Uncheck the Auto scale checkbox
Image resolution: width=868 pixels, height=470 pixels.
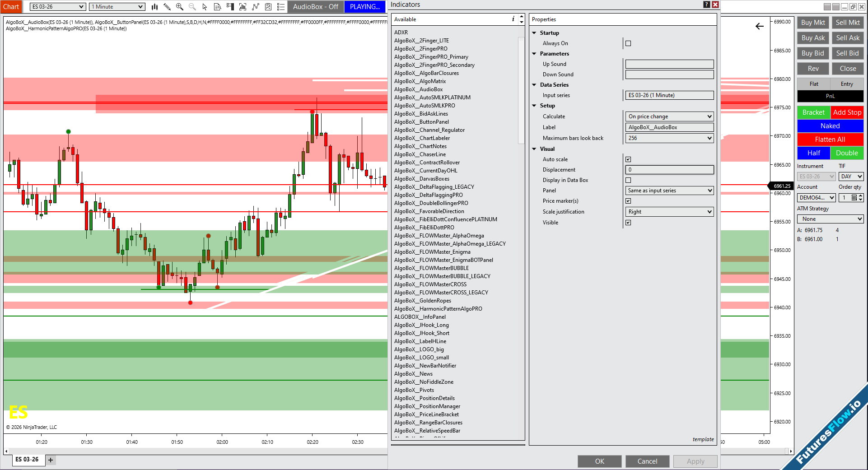tap(628, 159)
